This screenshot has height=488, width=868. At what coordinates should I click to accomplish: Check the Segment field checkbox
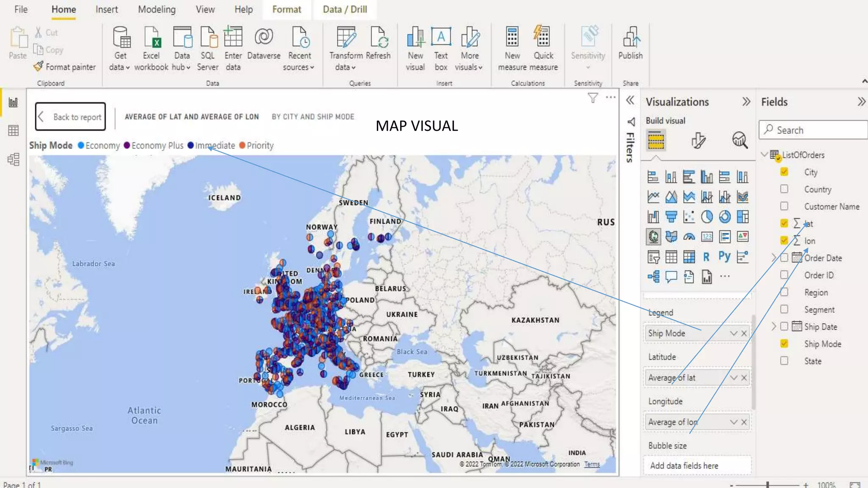(x=784, y=309)
